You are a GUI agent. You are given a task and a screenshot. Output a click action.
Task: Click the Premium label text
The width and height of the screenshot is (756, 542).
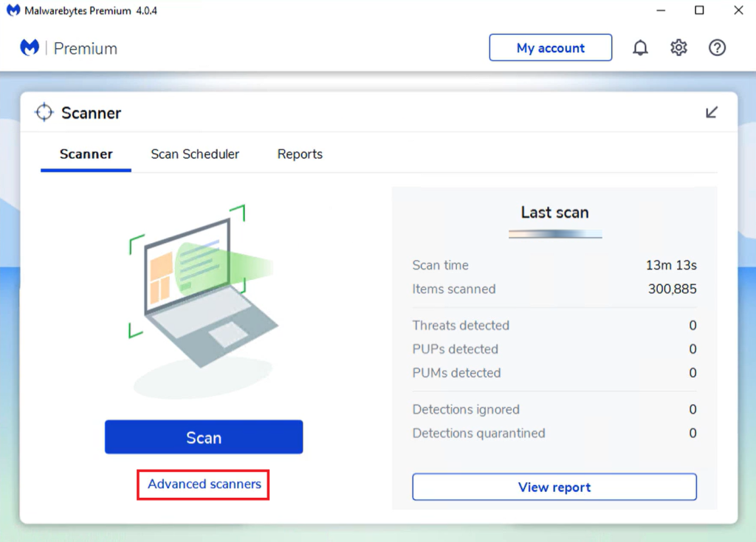(86, 48)
